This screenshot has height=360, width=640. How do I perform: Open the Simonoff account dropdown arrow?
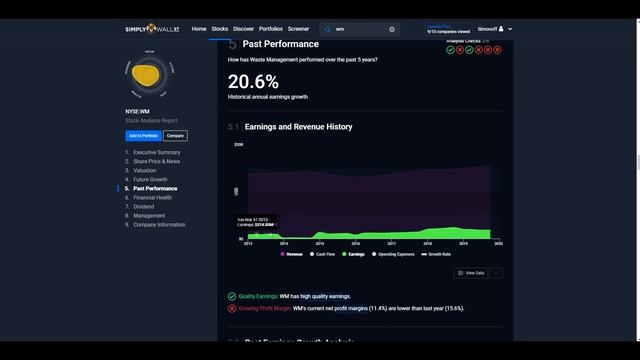coord(510,29)
